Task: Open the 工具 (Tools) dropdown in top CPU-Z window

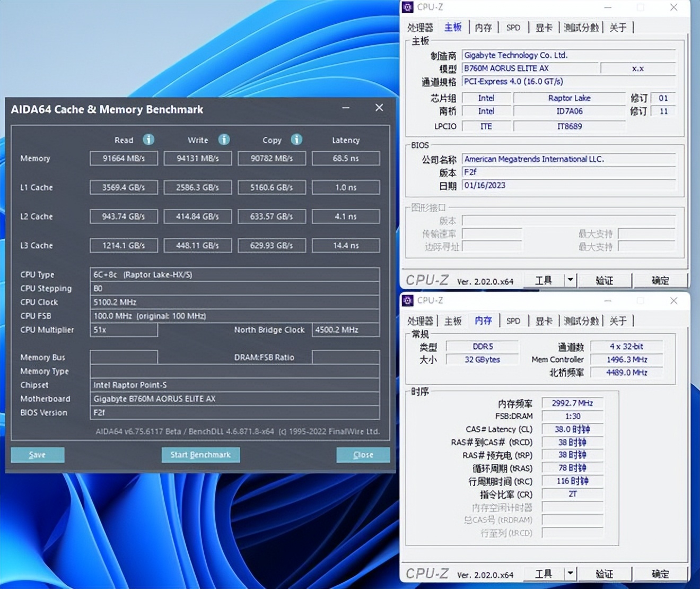Action: [x=542, y=280]
